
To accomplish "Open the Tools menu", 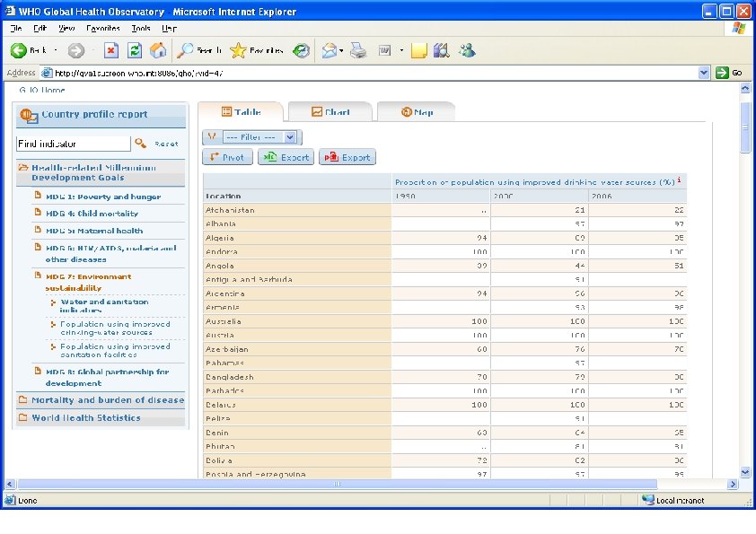I will click(141, 28).
